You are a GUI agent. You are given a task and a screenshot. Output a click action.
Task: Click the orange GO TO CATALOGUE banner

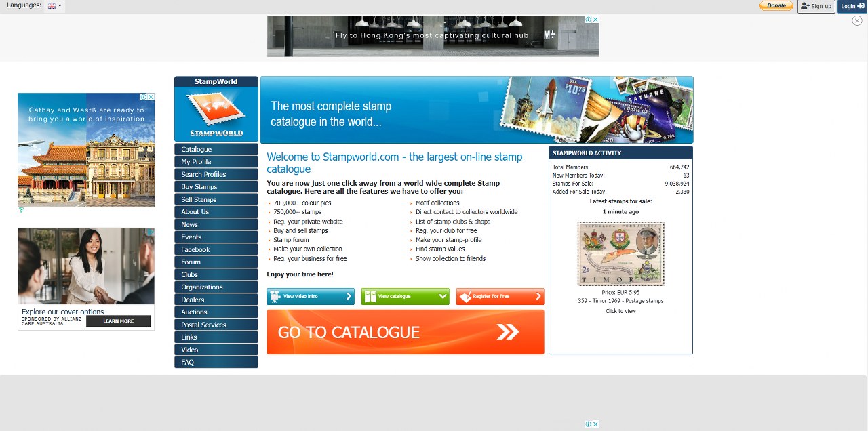point(406,332)
